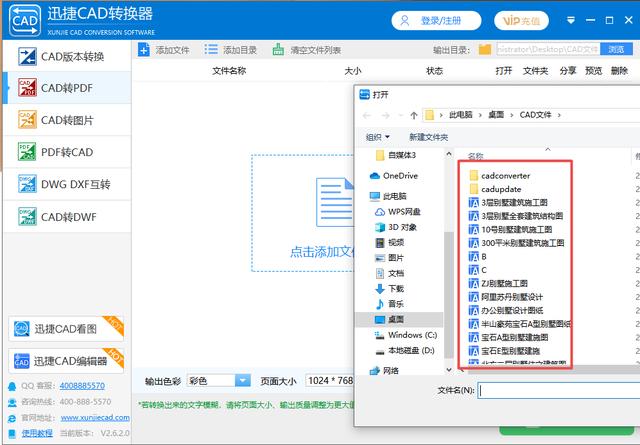Select 自媒体3 folder in navigation pane

(x=402, y=155)
